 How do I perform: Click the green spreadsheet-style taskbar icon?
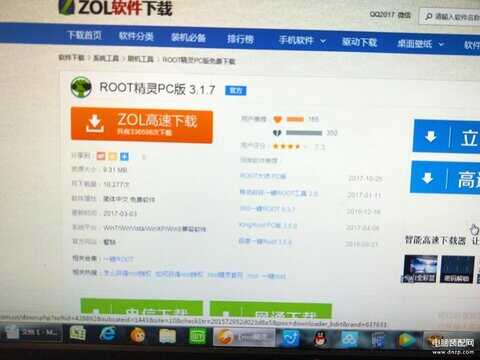77,333
